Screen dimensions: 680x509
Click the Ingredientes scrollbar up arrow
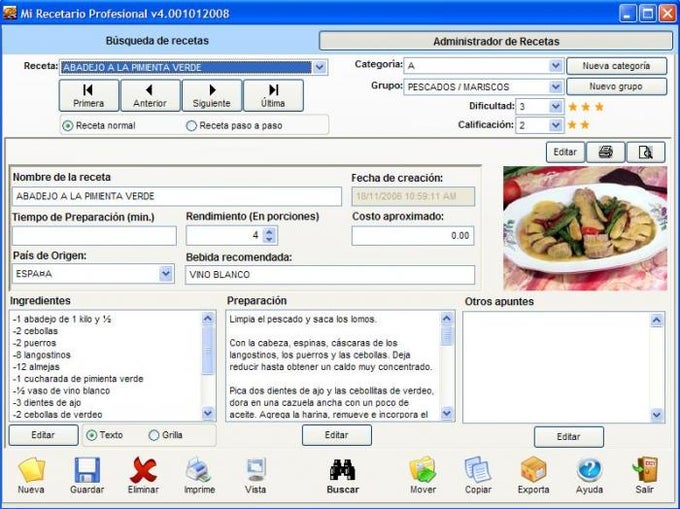click(x=208, y=319)
